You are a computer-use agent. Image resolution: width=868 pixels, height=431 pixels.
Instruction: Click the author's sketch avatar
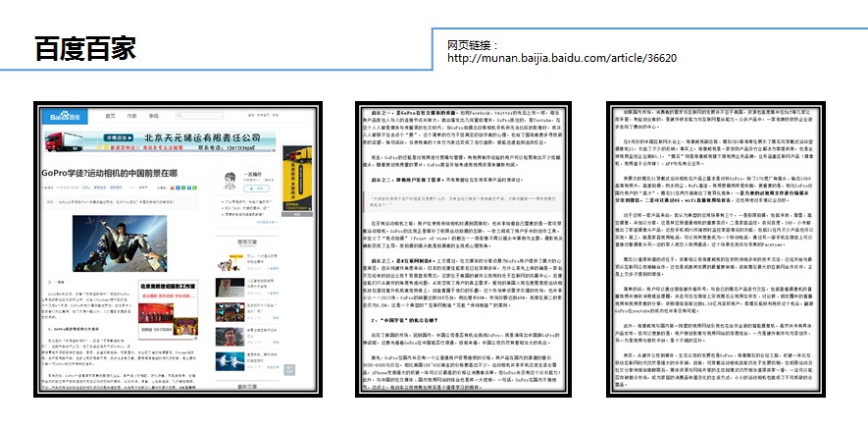tap(230, 181)
